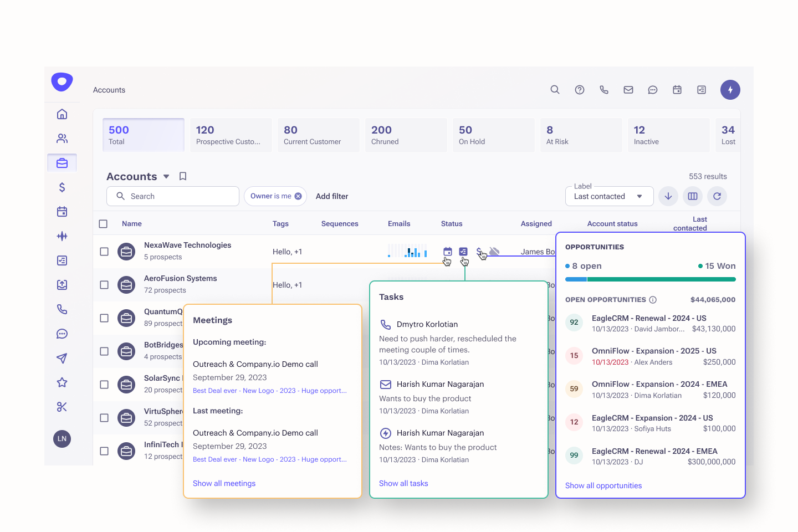The width and height of the screenshot is (798, 532).
Task: Open the star favorites icon in sidebar
Action: point(62,382)
